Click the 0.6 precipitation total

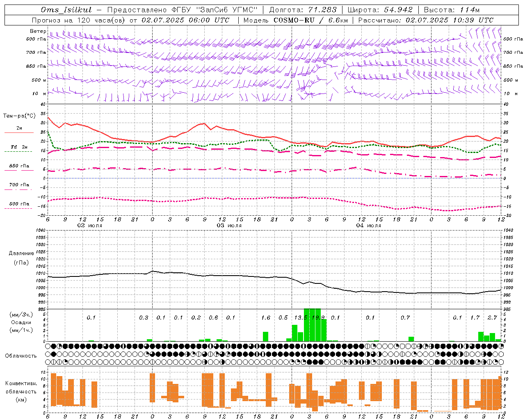213,317
